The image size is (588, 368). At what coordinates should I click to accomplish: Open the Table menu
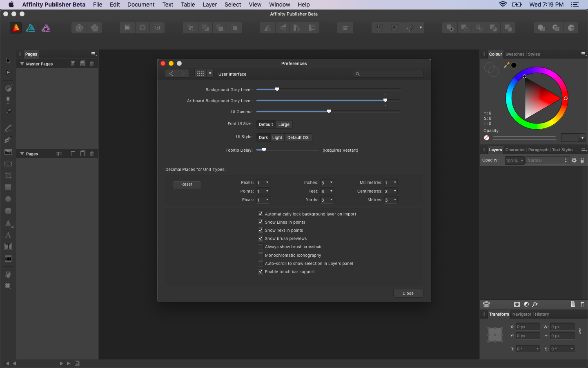188,4
